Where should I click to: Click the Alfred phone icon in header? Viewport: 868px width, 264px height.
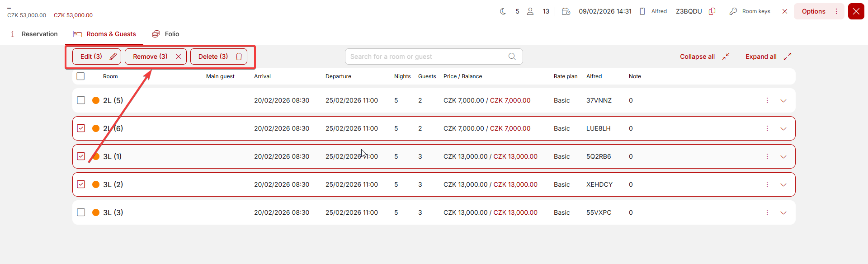pyautogui.click(x=642, y=11)
